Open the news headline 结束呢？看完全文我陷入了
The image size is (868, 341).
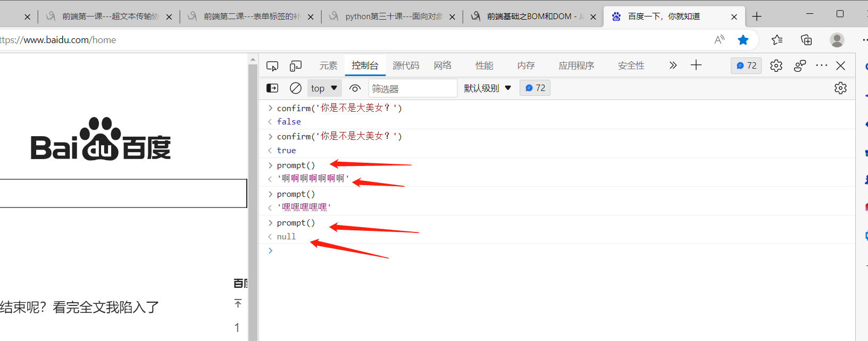(x=79, y=307)
